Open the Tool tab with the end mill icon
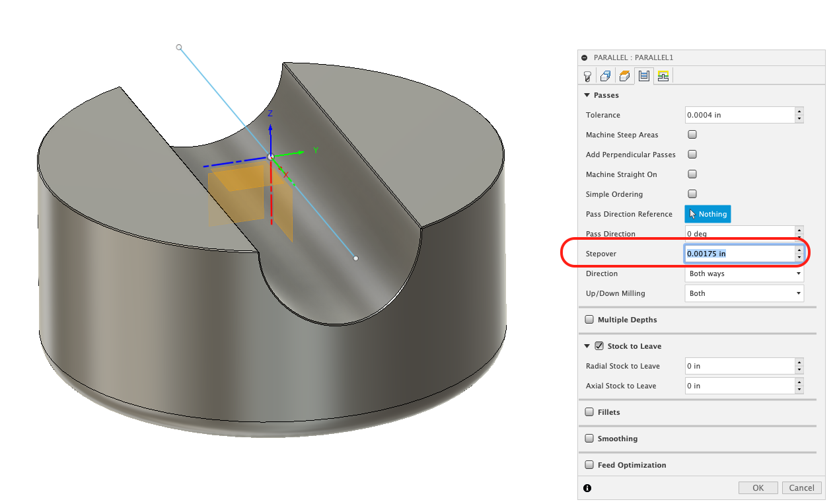835x504 pixels. pyautogui.click(x=587, y=76)
